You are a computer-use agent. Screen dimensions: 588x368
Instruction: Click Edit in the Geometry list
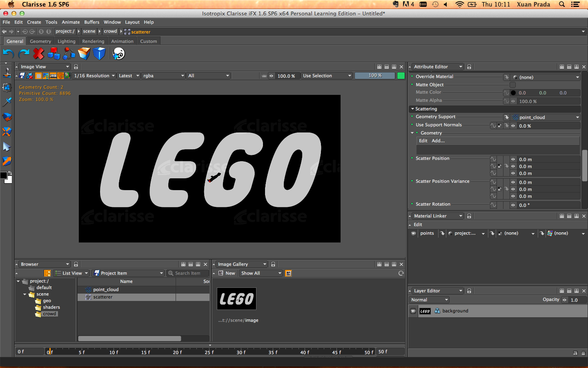(x=423, y=141)
